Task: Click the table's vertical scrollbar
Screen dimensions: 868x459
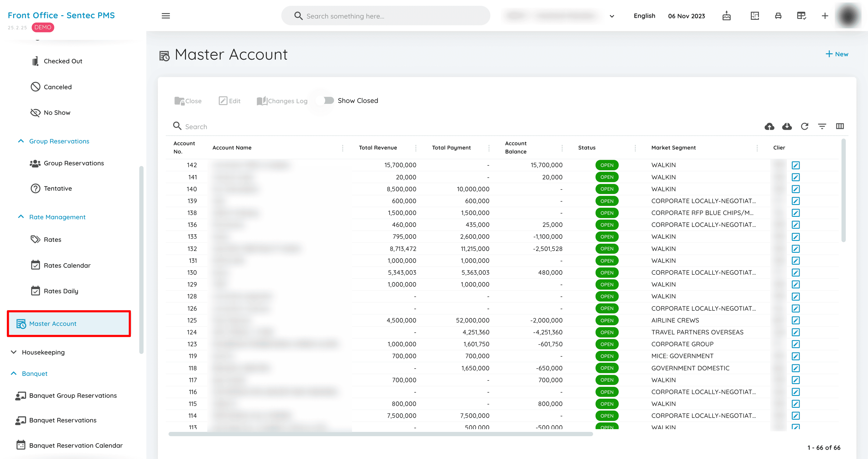Action: click(843, 190)
